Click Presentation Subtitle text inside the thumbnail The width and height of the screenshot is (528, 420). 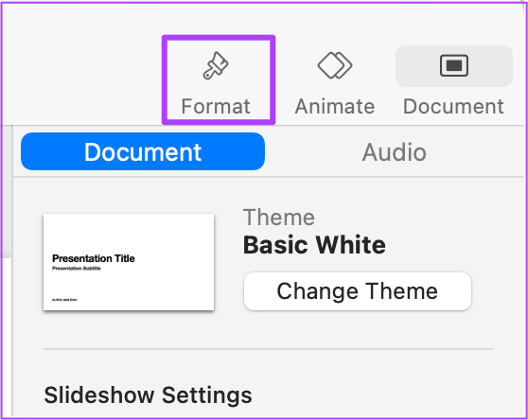coord(77,269)
